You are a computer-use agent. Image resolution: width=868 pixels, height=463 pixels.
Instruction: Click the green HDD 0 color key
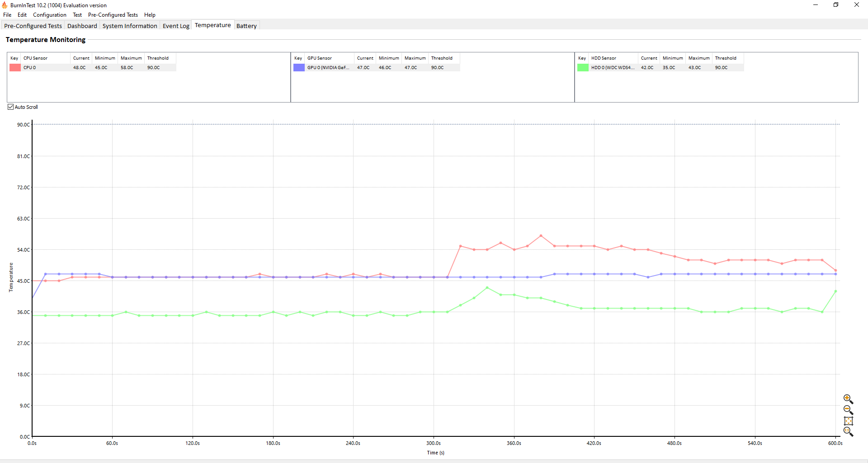tap(583, 67)
